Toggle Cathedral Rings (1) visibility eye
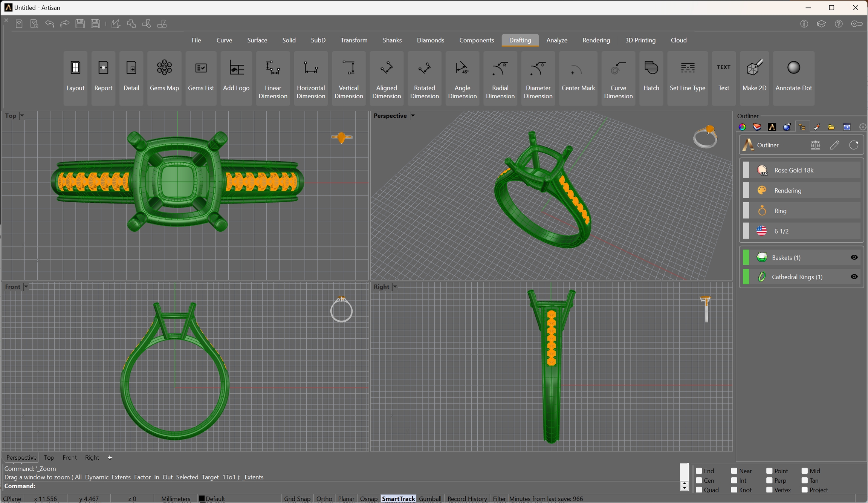 (x=854, y=277)
